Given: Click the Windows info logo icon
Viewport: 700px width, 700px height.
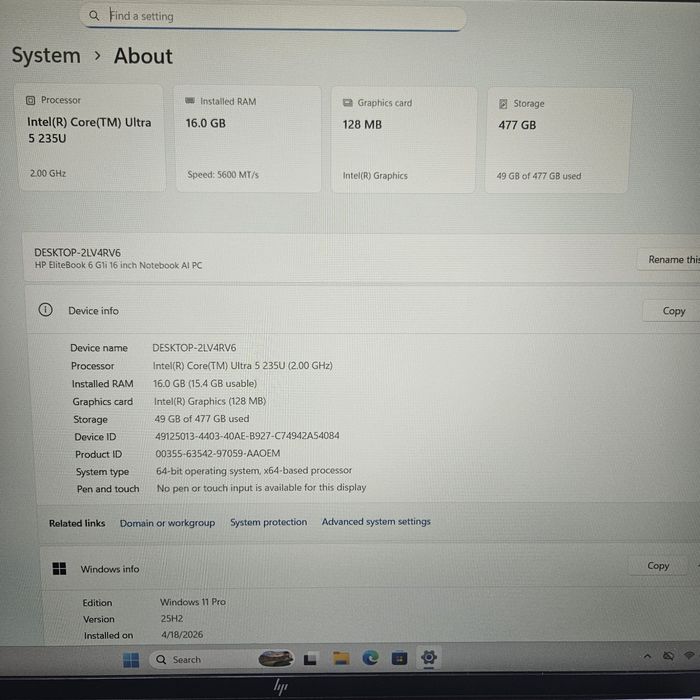Looking at the screenshot, I should click(x=59, y=568).
